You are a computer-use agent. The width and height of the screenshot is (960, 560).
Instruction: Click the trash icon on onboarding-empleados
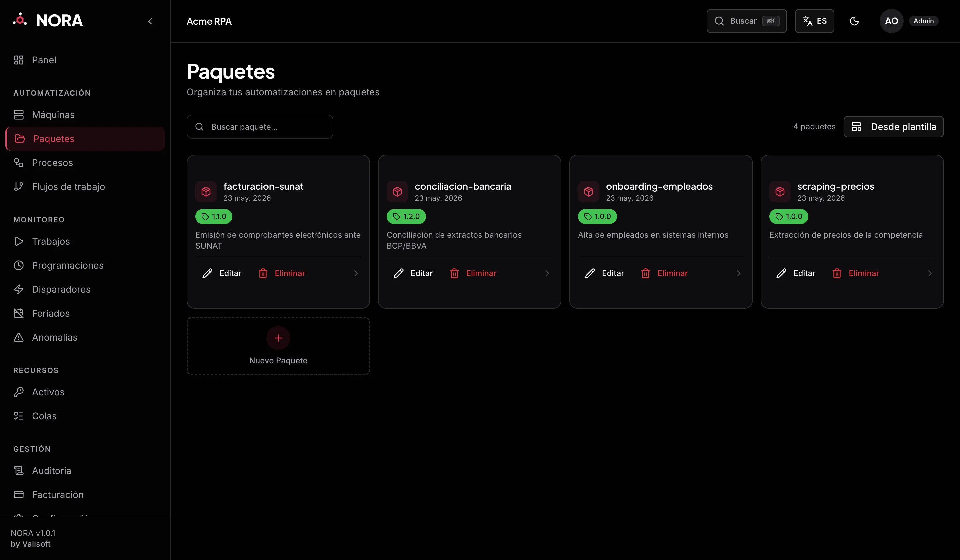tap(645, 274)
